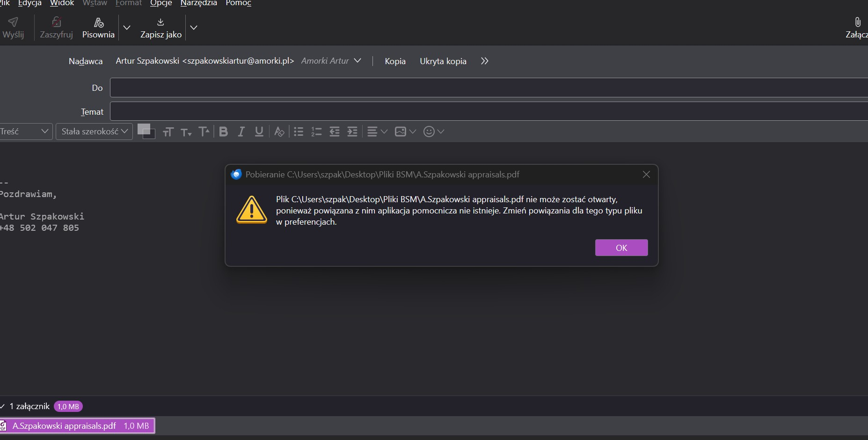Click into the Temat subject field
The height and width of the screenshot is (440, 868).
tap(489, 112)
